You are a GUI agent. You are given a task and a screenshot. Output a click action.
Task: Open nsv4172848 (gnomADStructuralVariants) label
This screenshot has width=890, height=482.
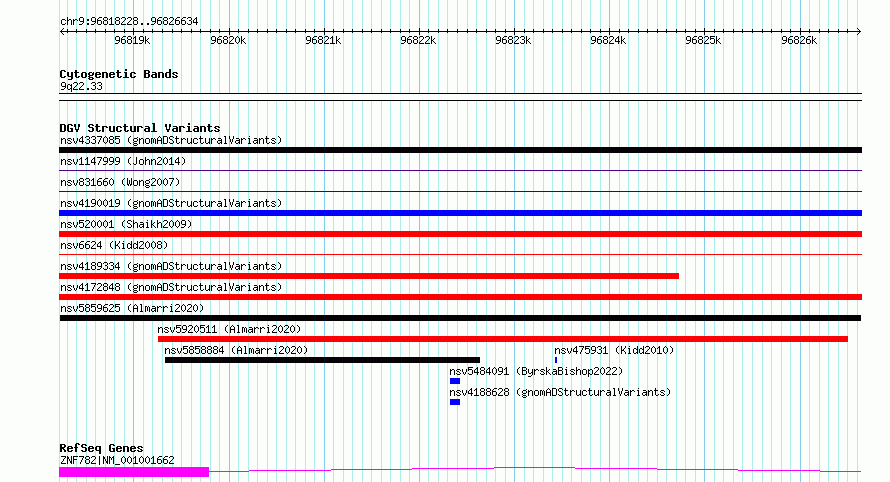(x=171, y=287)
